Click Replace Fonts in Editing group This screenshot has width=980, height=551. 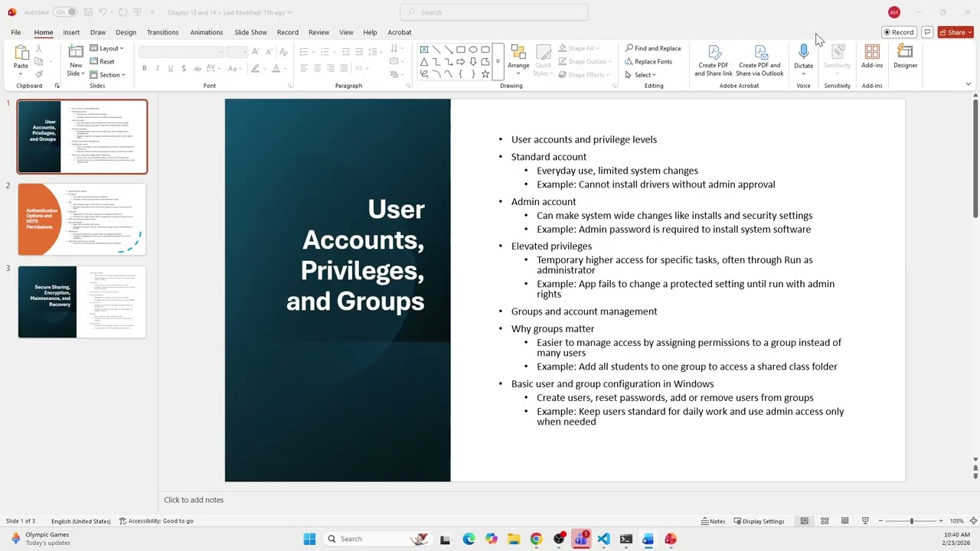[648, 61]
